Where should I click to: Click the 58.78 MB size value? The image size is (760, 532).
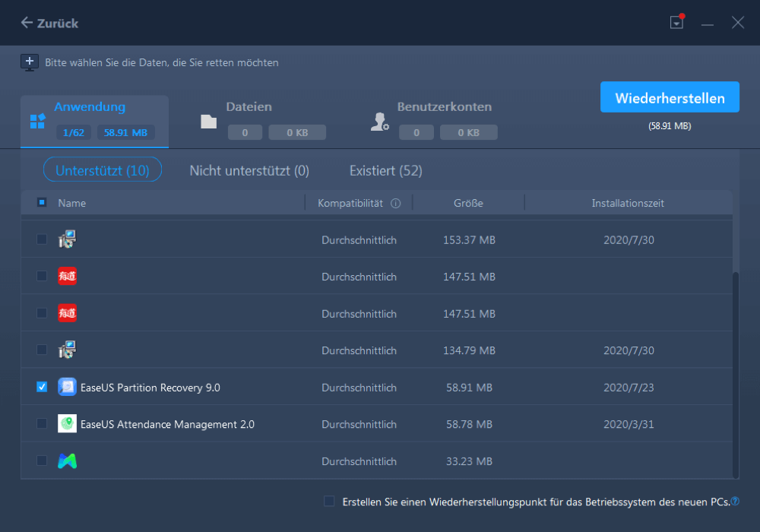pyautogui.click(x=469, y=424)
